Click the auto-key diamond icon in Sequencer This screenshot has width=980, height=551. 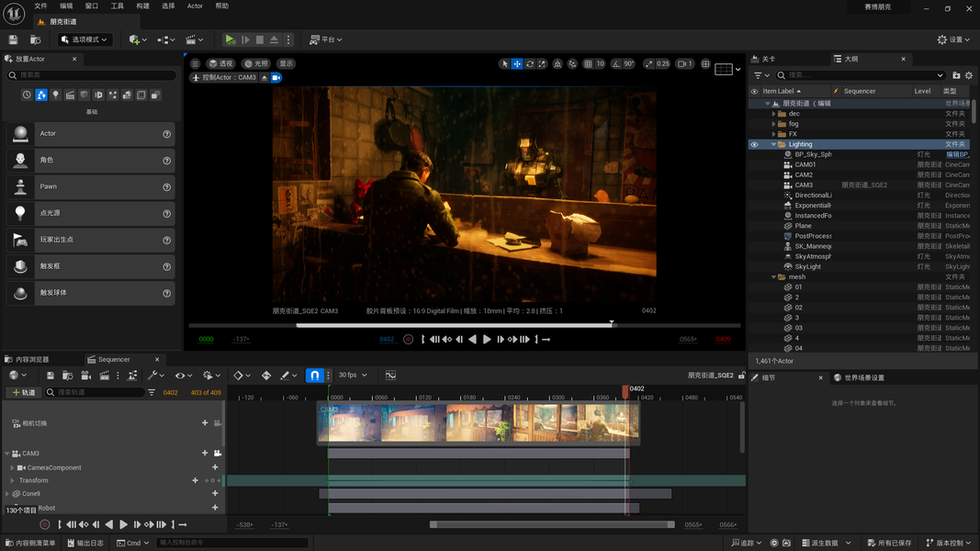266,376
